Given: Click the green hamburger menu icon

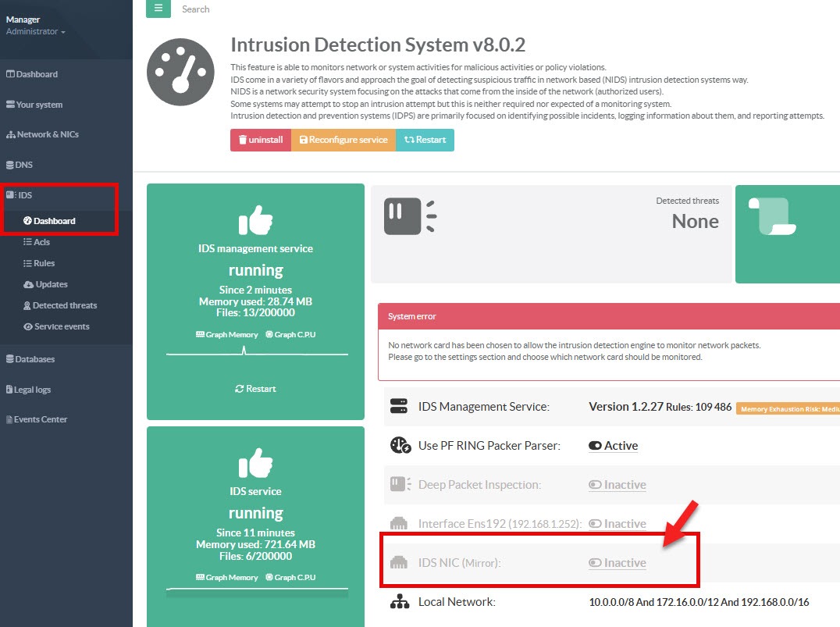Looking at the screenshot, I should click(158, 9).
